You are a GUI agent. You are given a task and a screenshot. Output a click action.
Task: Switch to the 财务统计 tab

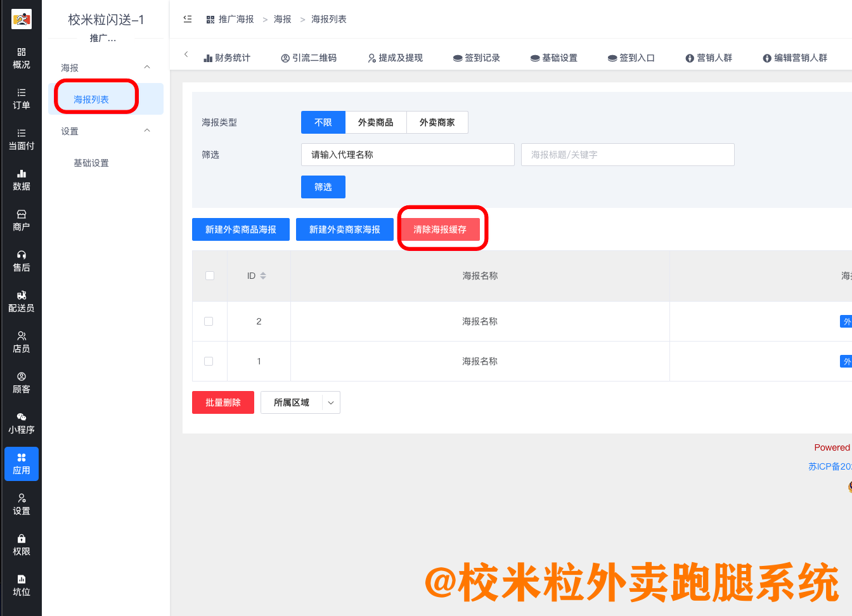226,58
